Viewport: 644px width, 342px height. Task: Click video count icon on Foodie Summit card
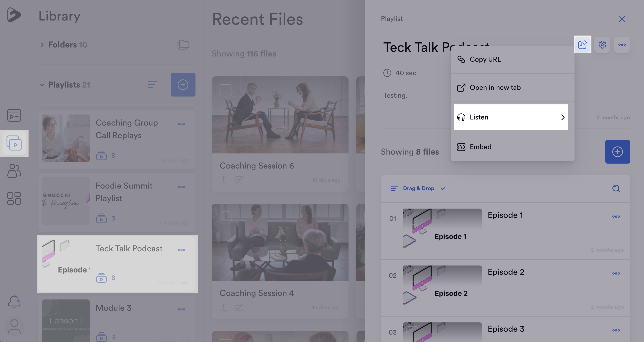point(101,218)
